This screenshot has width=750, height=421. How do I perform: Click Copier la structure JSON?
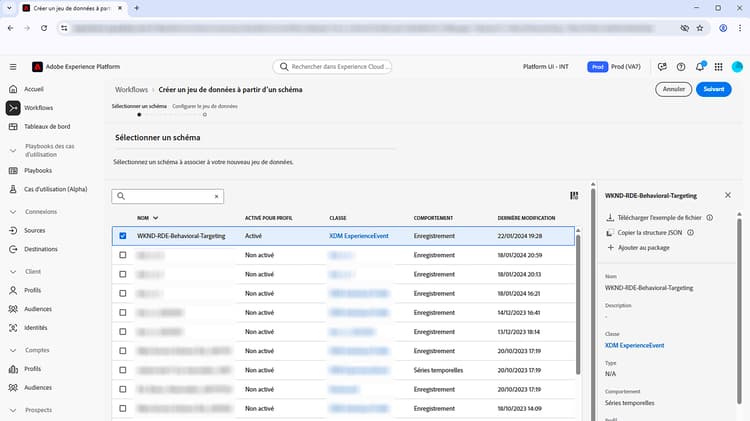click(x=649, y=233)
